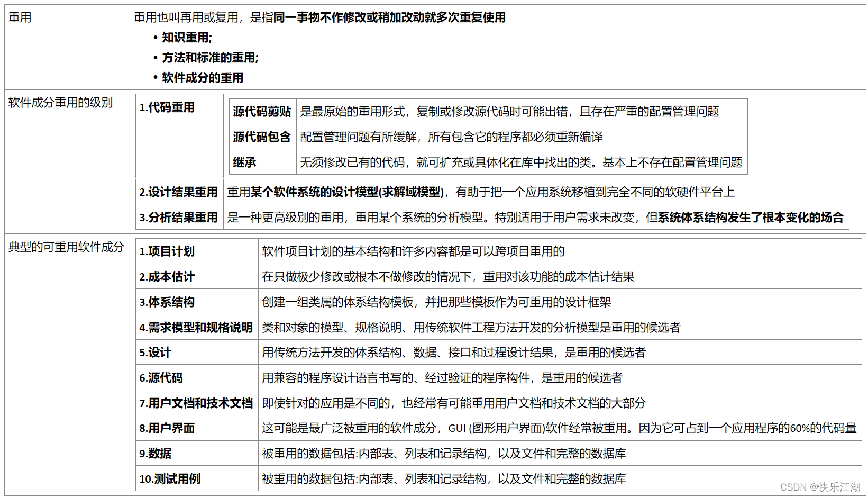This screenshot has height=497, width=868.
Task: Click the '3.体系结构' cell
Action: coord(197,302)
